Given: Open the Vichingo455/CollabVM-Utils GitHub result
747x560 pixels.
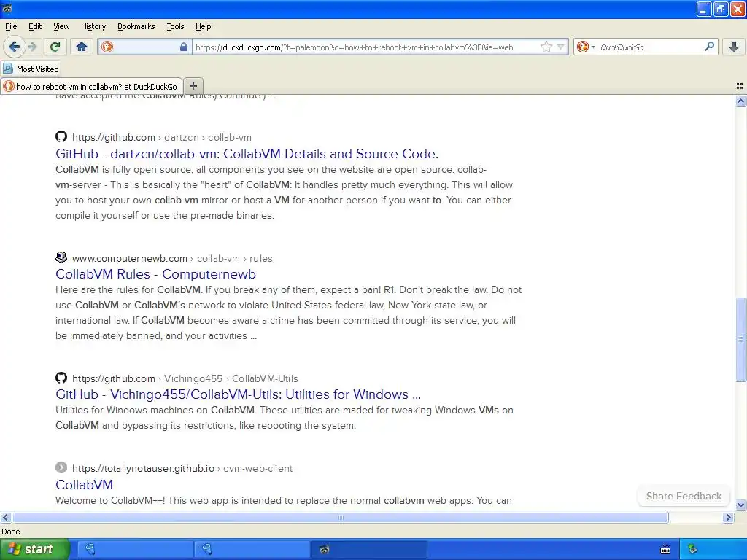Looking at the screenshot, I should (238, 394).
